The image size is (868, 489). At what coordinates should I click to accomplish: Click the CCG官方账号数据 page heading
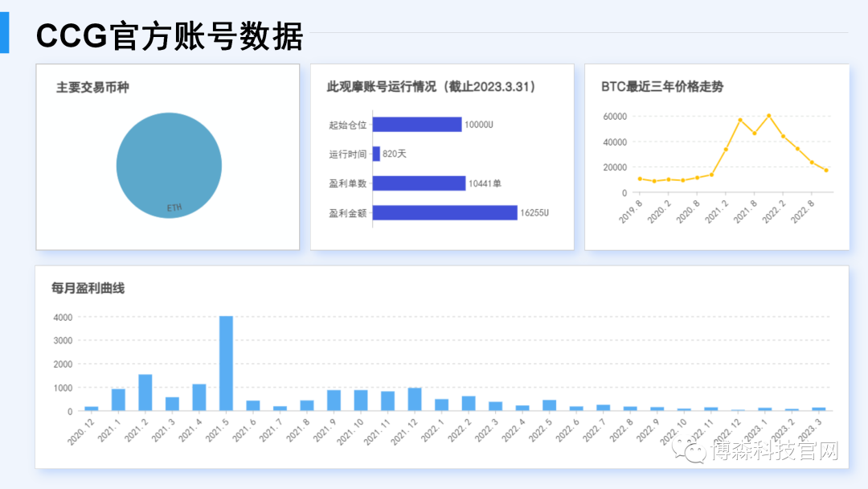coord(170,36)
